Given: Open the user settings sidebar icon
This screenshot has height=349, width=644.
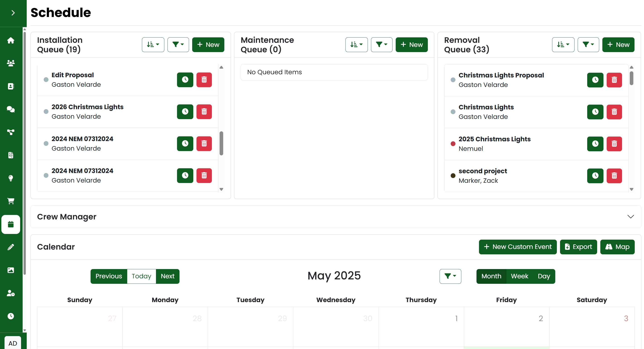Looking at the screenshot, I should (11, 293).
